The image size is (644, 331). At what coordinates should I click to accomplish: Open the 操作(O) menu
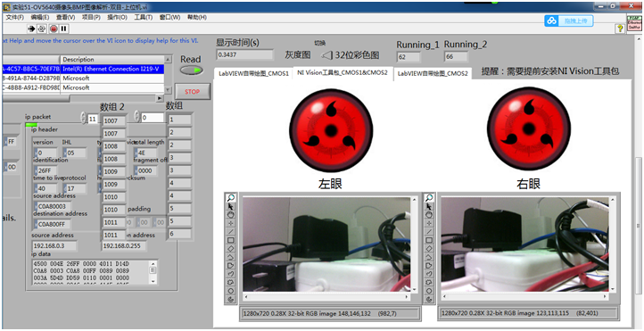pos(117,17)
